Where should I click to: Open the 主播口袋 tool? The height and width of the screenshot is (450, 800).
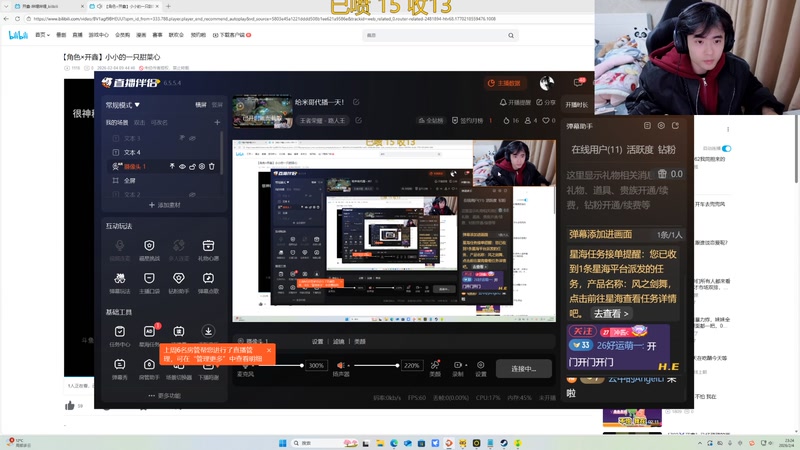click(149, 283)
